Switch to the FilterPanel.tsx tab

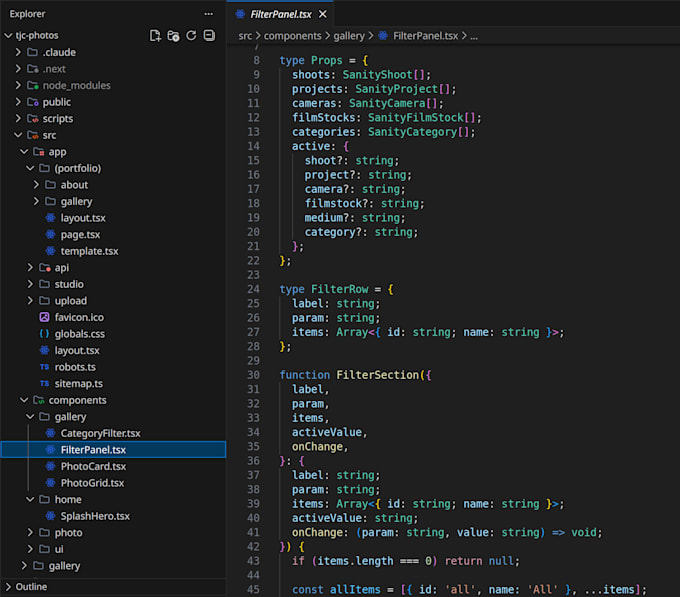[x=281, y=14]
